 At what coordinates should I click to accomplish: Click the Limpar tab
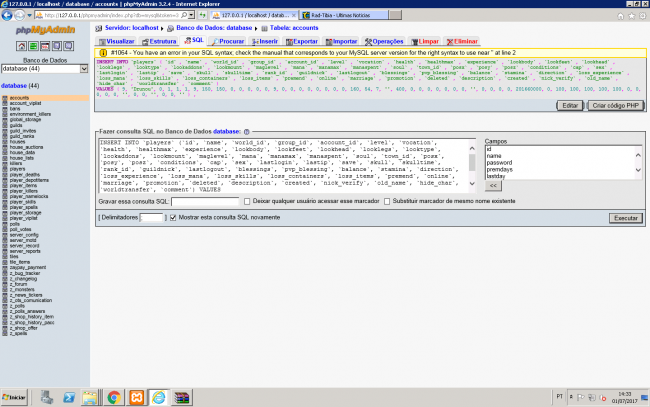(x=425, y=41)
